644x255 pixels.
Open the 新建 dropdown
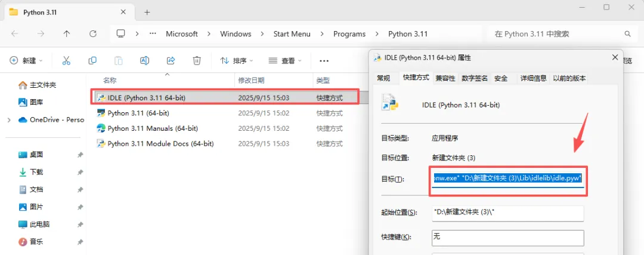pos(26,60)
